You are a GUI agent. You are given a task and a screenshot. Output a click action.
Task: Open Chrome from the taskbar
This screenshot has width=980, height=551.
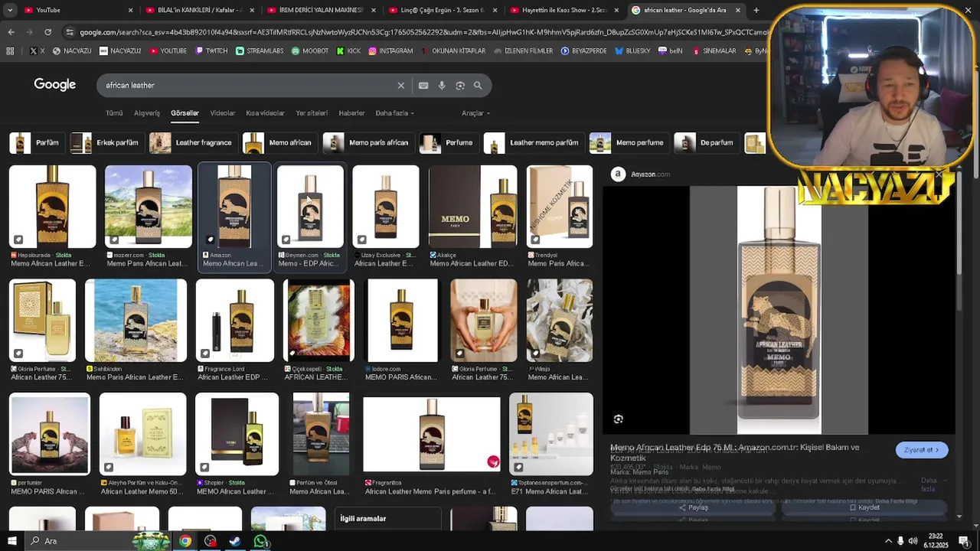tap(185, 541)
